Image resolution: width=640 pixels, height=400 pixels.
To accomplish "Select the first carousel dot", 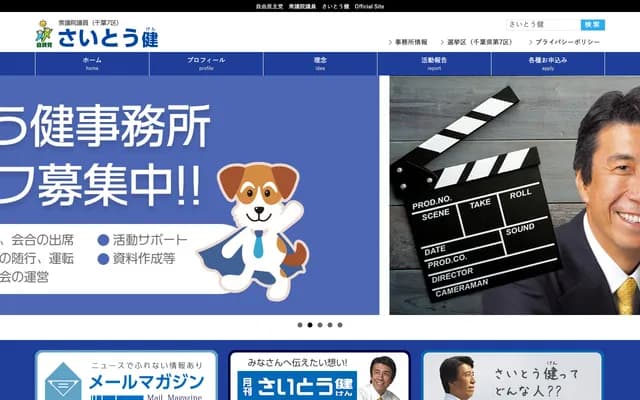I will [299, 325].
